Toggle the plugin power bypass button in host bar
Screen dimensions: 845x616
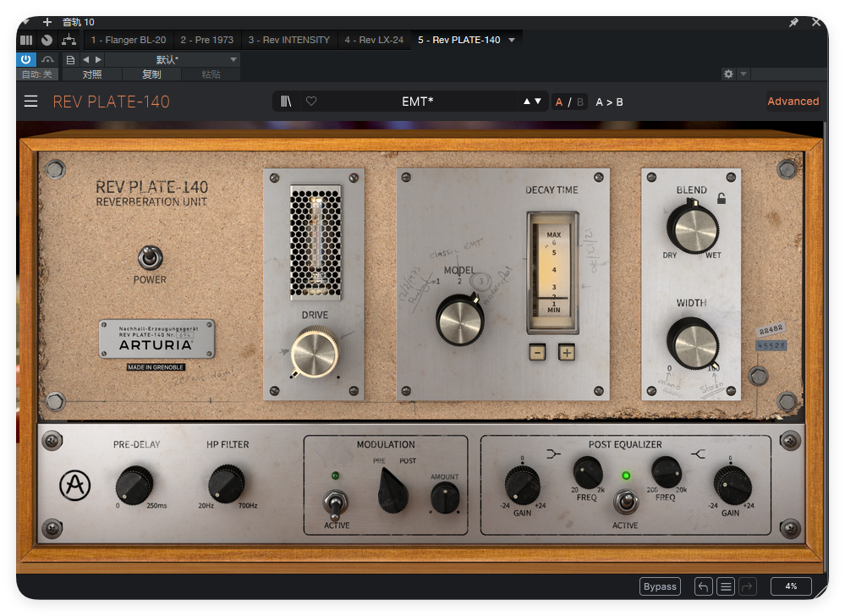point(26,59)
